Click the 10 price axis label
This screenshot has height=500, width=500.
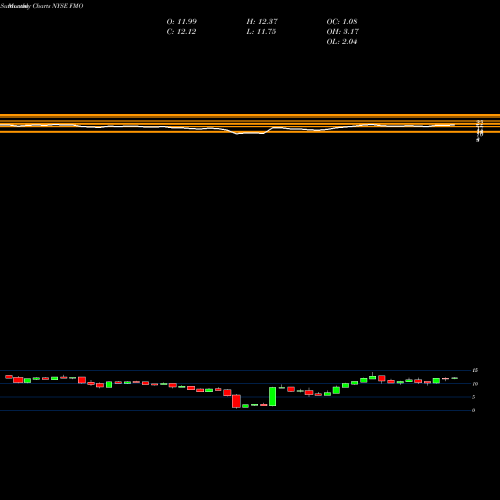pos(475,384)
